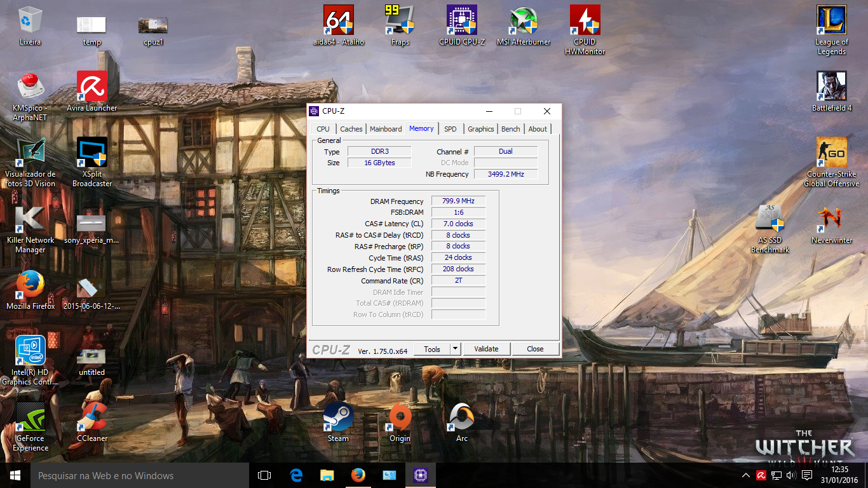
Task: Click the Validate button
Action: (486, 349)
